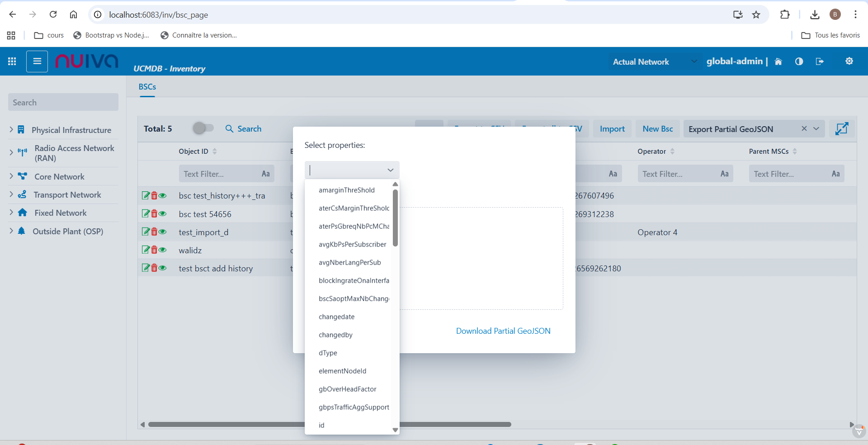The image size is (868, 445).
Task: Click the New Bsc button
Action: pyautogui.click(x=657, y=129)
